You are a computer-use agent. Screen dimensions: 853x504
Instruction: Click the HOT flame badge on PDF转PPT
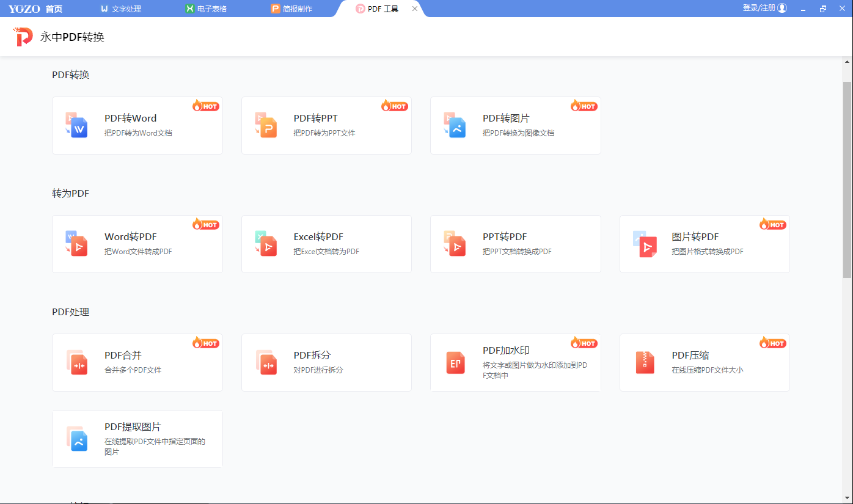pyautogui.click(x=395, y=106)
